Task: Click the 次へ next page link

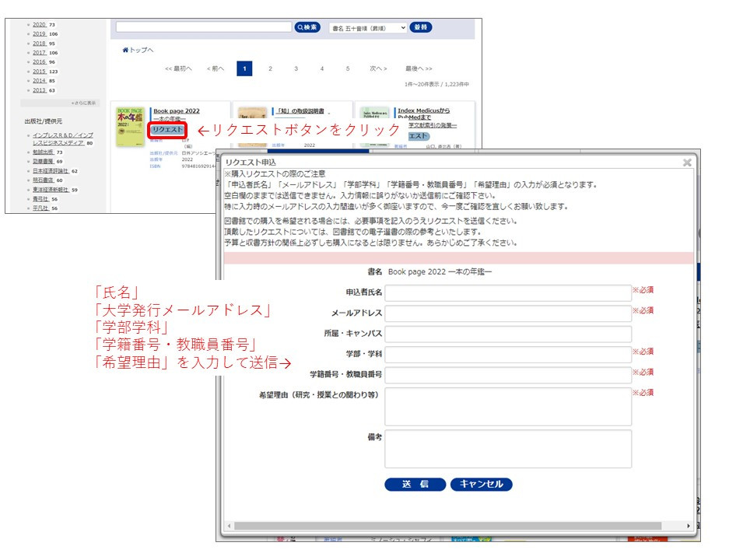Action: click(378, 68)
